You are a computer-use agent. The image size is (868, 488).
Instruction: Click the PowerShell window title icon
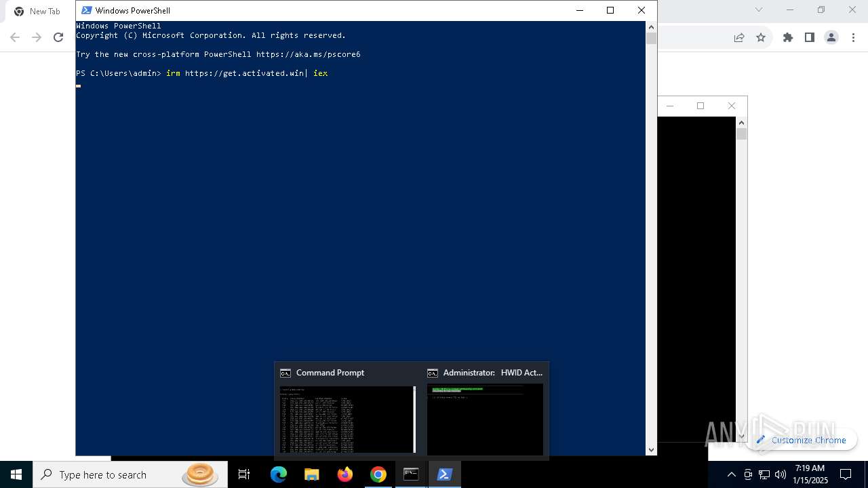[87, 10]
